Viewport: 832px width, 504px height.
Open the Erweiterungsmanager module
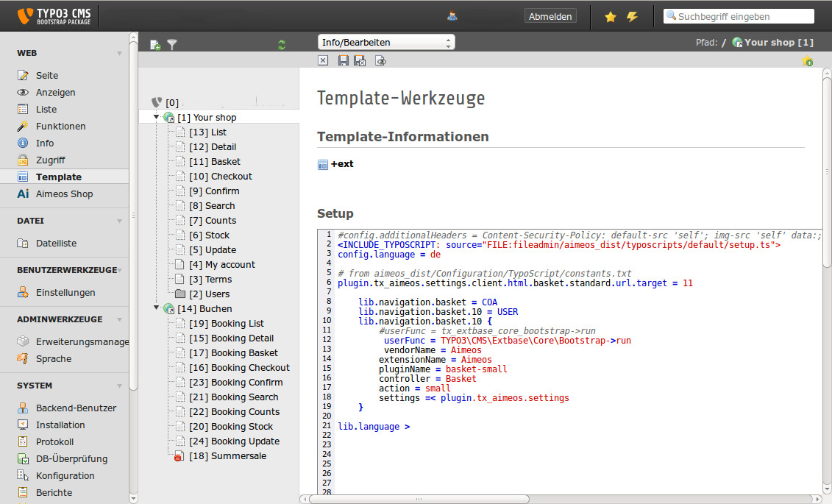click(x=82, y=341)
